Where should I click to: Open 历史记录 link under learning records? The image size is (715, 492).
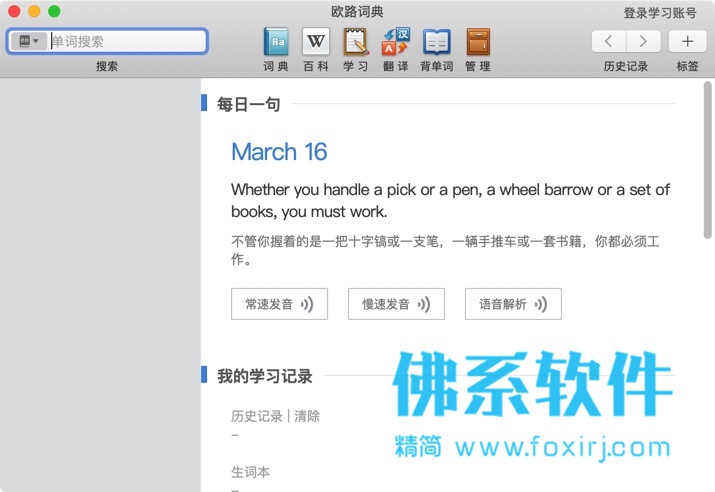point(257,416)
